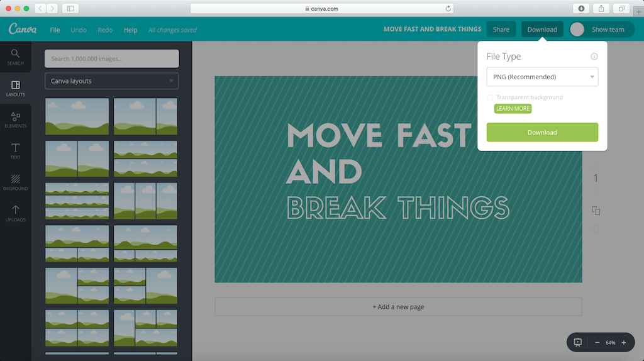Image resolution: width=644 pixels, height=361 pixels.
Task: Click Undo in the top bar
Action: (x=79, y=30)
